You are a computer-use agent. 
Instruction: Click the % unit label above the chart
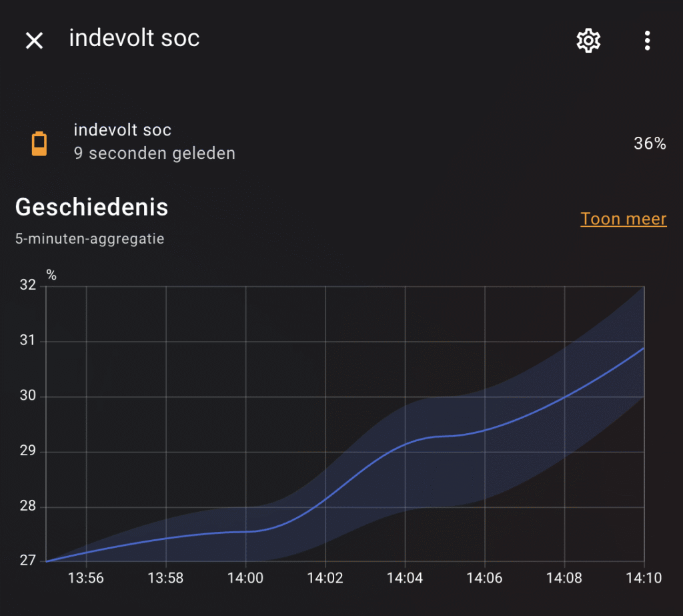pos(51,275)
